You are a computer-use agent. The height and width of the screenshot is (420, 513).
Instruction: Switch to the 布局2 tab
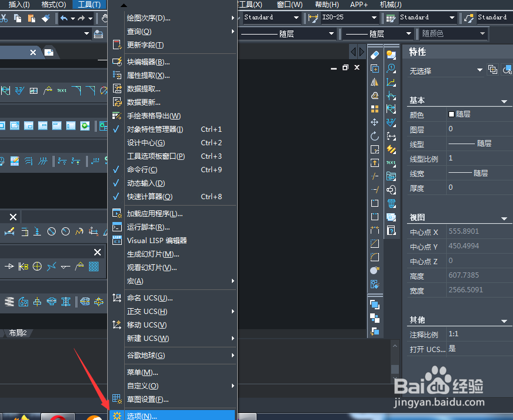[x=19, y=333]
